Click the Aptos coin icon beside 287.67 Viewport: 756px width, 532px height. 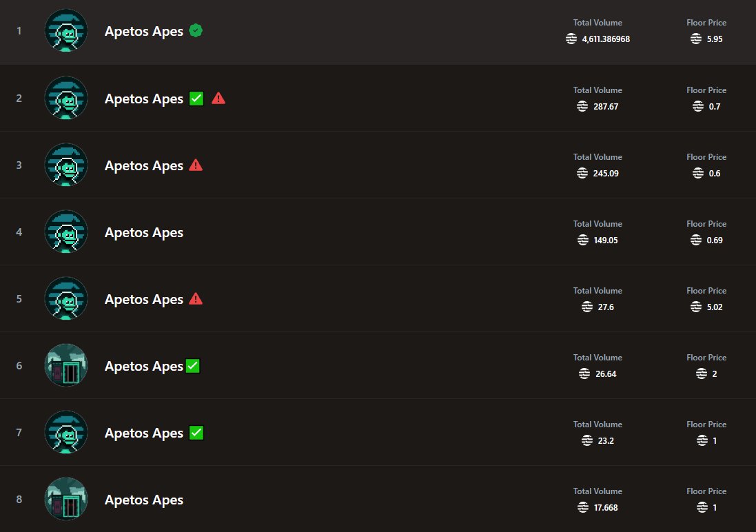tap(582, 107)
